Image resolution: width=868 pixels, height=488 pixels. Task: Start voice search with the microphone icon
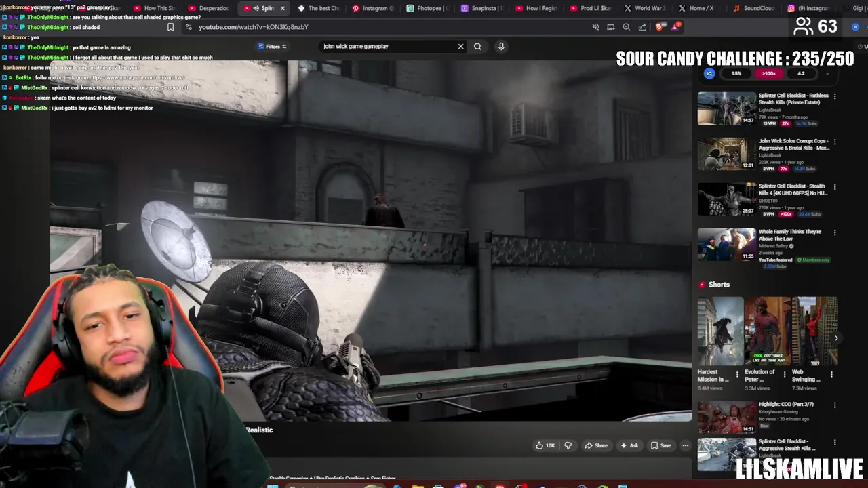(501, 46)
